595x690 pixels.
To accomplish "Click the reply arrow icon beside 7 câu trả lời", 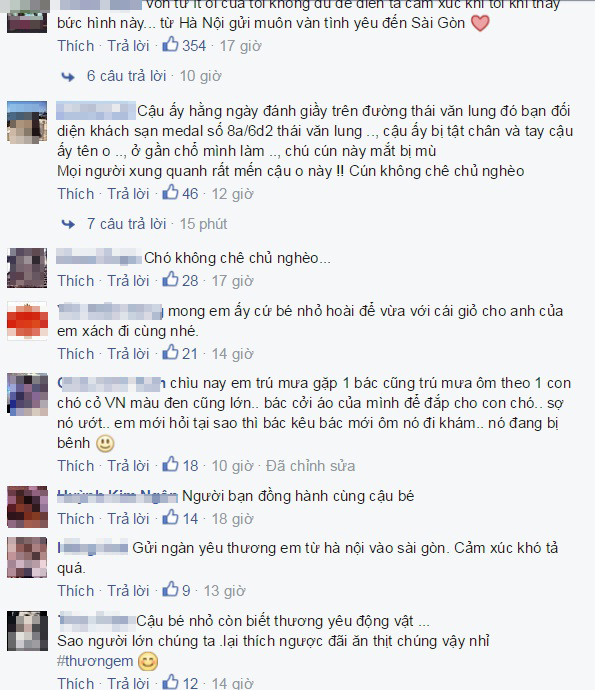I will 68,224.
